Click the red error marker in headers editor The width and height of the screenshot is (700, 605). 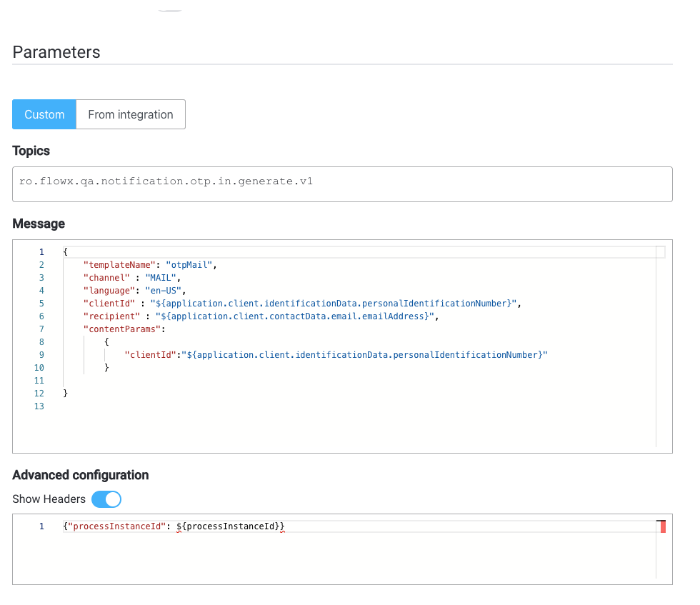coord(663,527)
